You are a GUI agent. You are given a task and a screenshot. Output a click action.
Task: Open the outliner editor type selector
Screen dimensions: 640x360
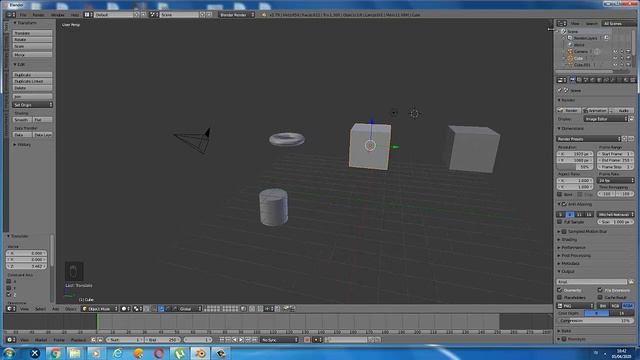[562, 23]
